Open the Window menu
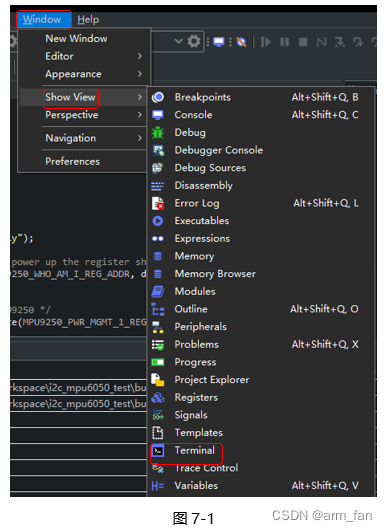 pyautogui.click(x=44, y=20)
